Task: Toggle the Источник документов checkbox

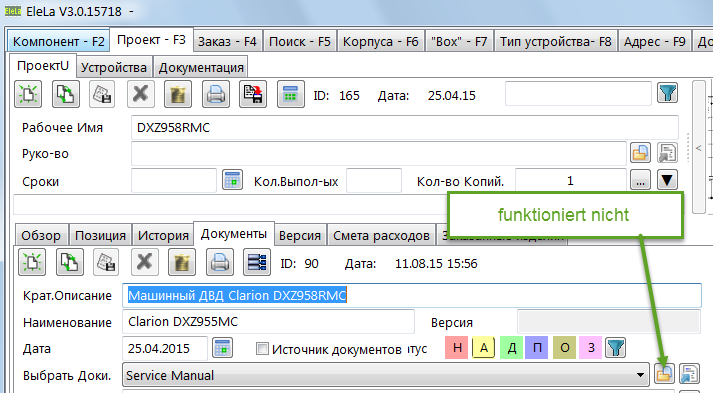Action: click(x=262, y=348)
